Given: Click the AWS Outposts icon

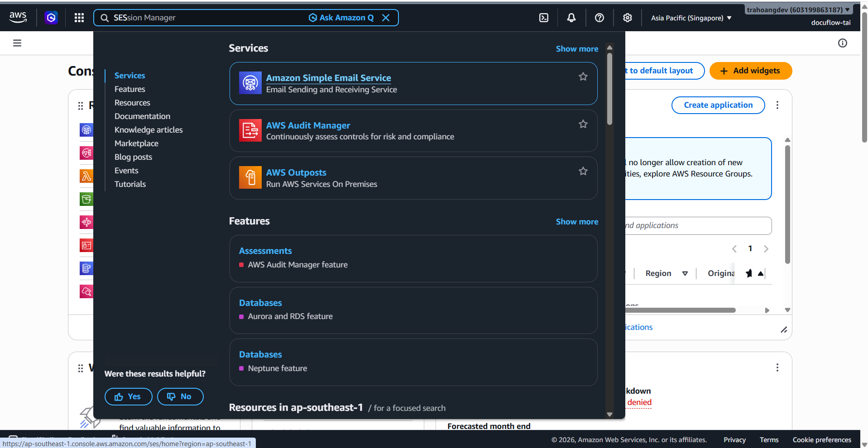Looking at the screenshot, I should [x=250, y=177].
